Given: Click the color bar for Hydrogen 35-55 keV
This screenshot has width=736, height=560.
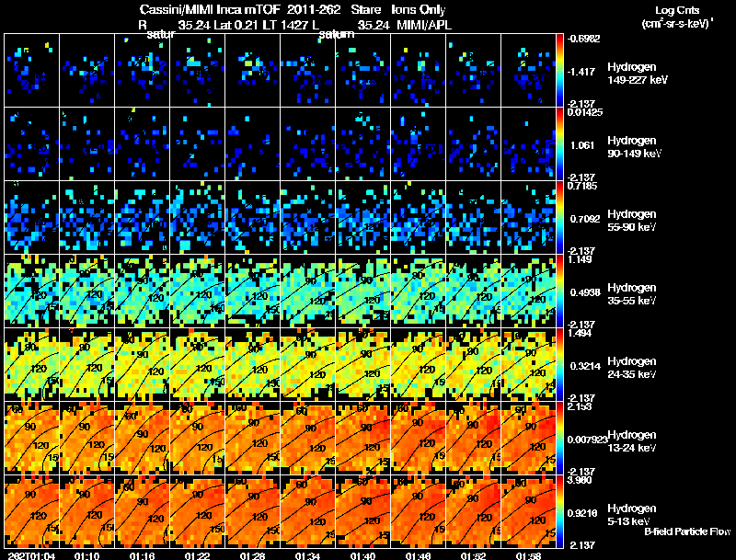Looking at the screenshot, I should tap(563, 291).
